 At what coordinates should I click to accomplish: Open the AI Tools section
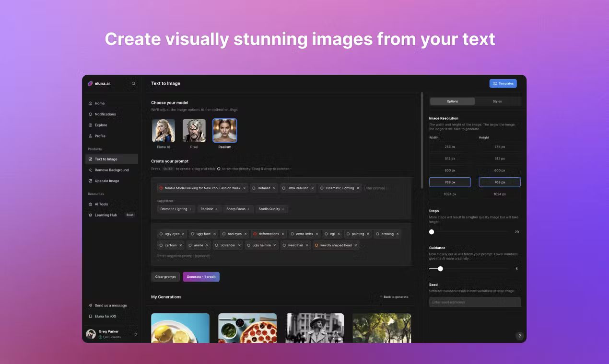101,204
